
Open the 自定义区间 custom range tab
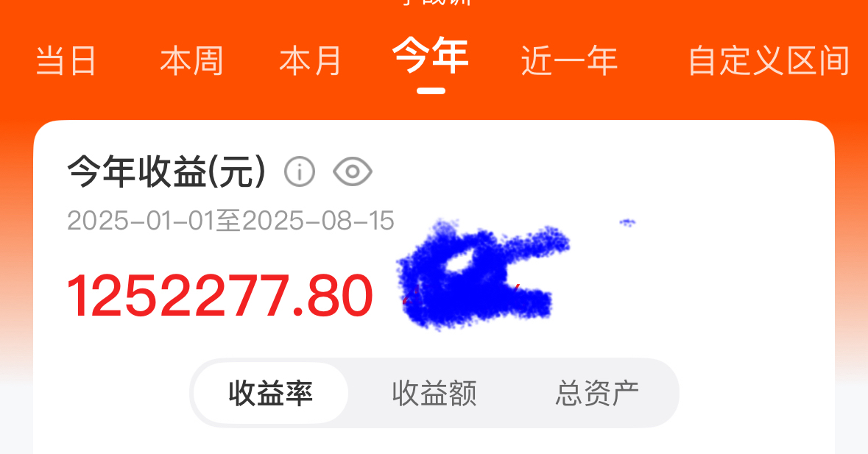769,61
